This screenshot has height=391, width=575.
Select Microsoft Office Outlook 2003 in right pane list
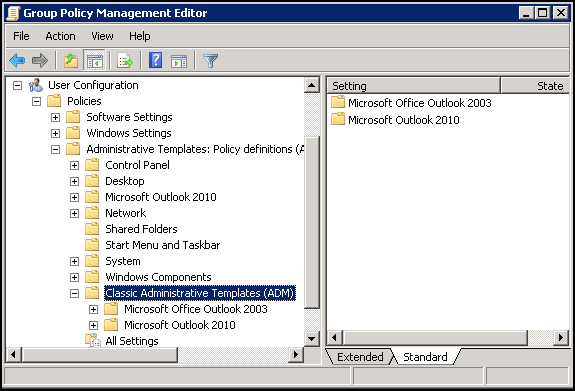(420, 103)
